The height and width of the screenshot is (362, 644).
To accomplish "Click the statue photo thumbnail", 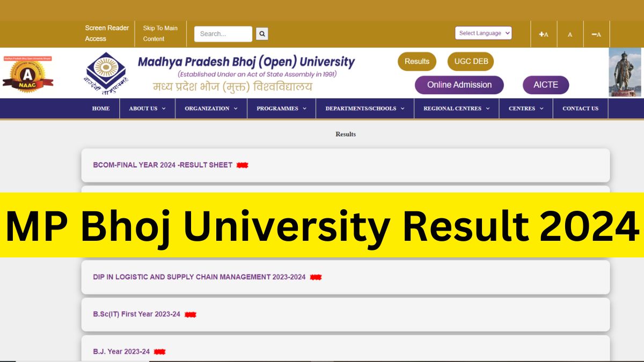I will [x=625, y=72].
